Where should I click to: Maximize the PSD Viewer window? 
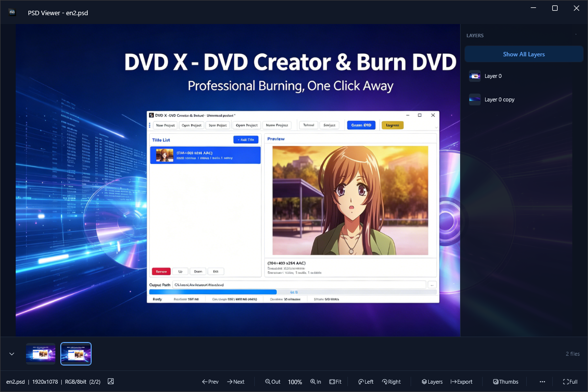pyautogui.click(x=555, y=8)
